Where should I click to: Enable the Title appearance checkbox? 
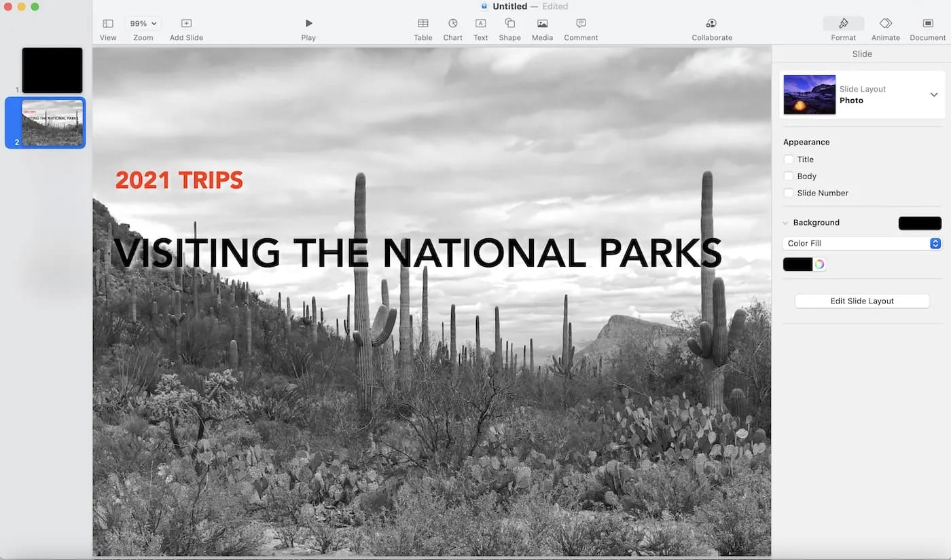(x=789, y=160)
